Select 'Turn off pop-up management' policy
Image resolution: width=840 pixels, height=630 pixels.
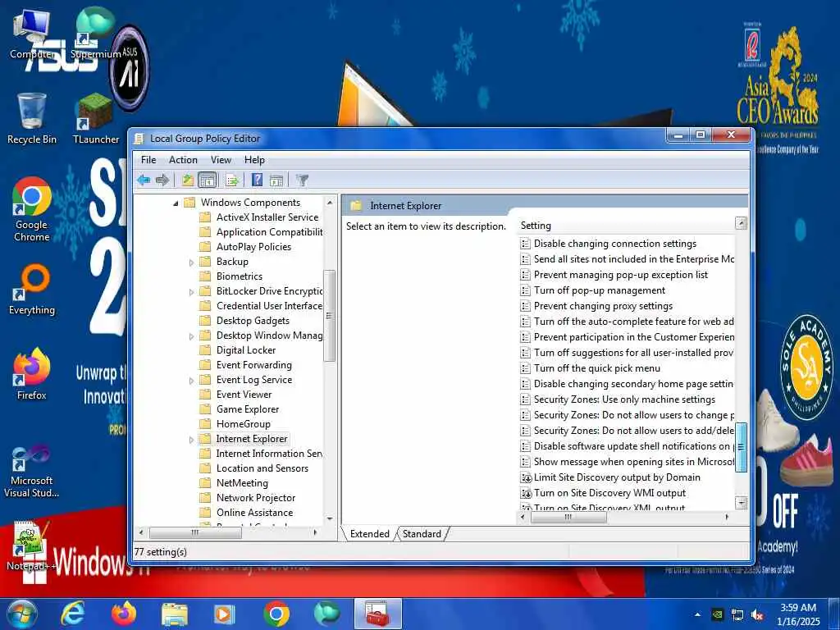coord(600,290)
